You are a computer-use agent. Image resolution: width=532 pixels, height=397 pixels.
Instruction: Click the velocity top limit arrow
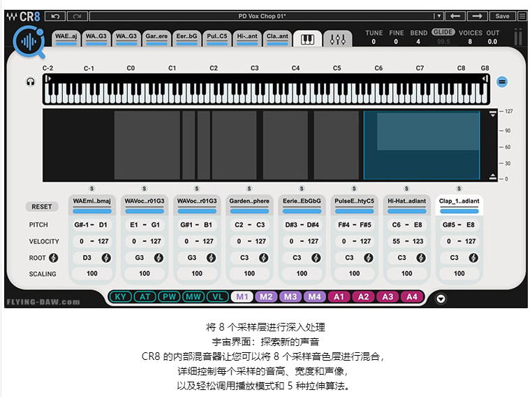493,115
